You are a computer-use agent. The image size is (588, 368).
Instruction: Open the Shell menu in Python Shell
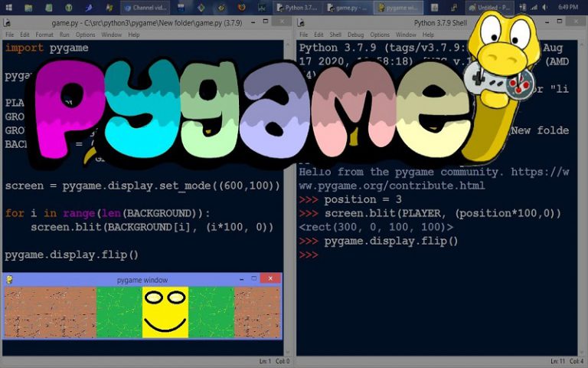pos(336,34)
